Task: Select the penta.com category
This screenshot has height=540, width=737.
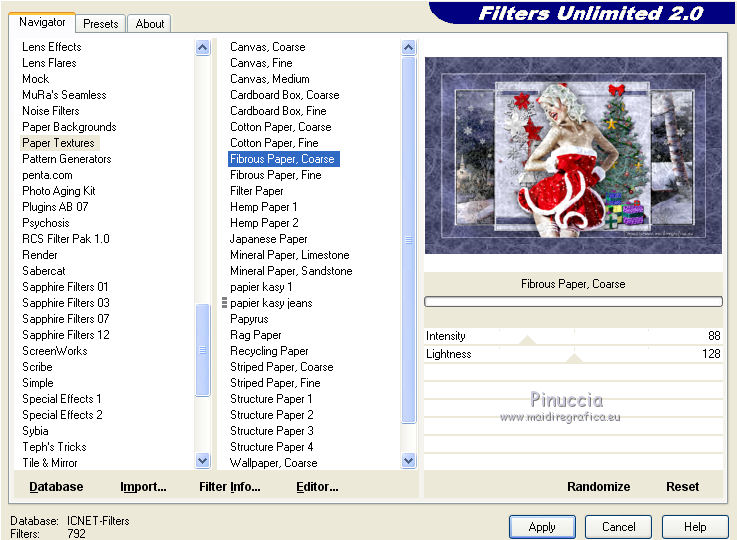Action: (47, 175)
